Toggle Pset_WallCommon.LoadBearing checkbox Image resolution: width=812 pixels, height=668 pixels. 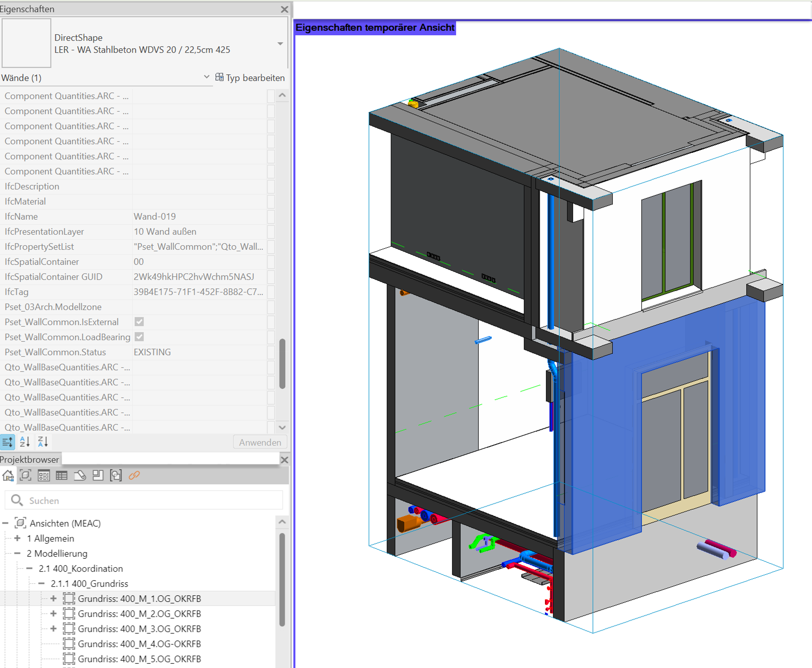pos(139,337)
